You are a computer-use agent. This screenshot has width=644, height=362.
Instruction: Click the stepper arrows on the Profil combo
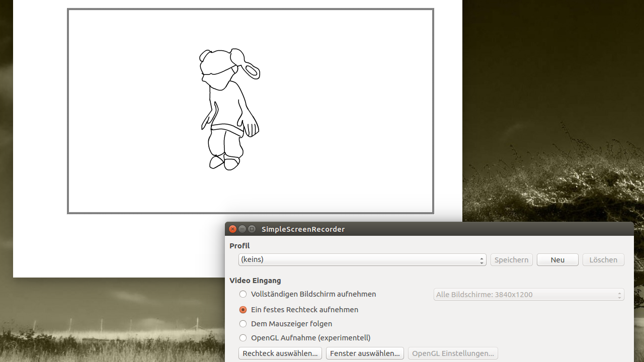[481, 259]
